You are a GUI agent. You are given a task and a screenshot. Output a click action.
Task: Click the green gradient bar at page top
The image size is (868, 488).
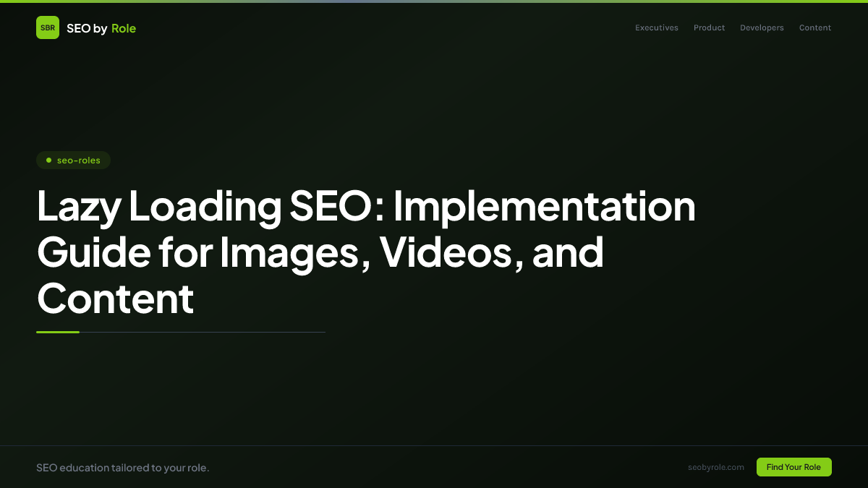[434, 2]
